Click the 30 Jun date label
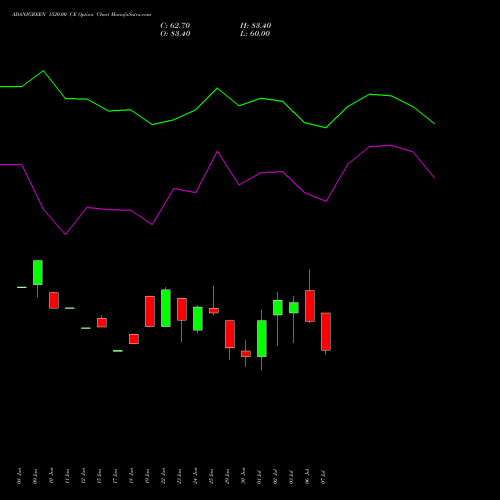The height and width of the screenshot is (500, 500). click(x=243, y=476)
